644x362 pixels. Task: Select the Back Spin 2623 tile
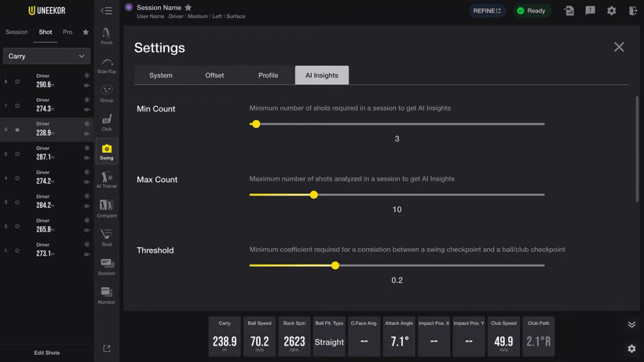pos(294,337)
